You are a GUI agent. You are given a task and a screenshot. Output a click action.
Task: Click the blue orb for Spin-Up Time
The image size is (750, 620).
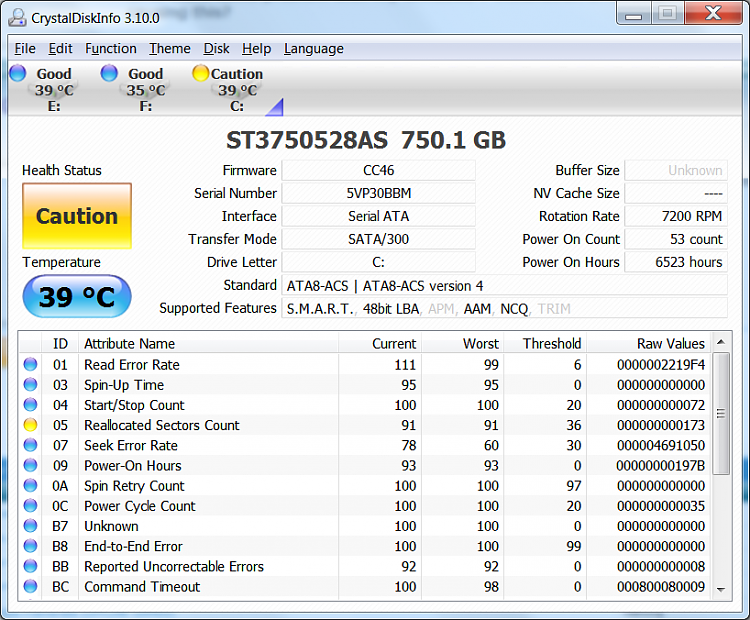[x=30, y=385]
